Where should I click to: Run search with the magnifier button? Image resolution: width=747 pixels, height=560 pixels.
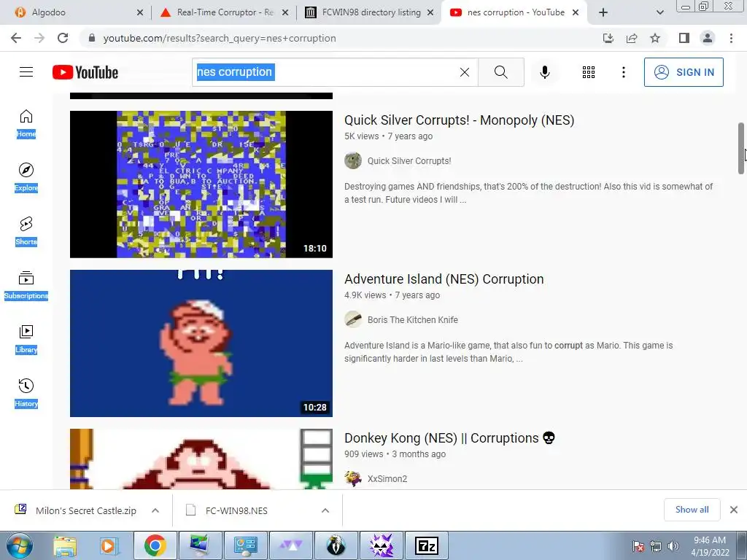[500, 72]
